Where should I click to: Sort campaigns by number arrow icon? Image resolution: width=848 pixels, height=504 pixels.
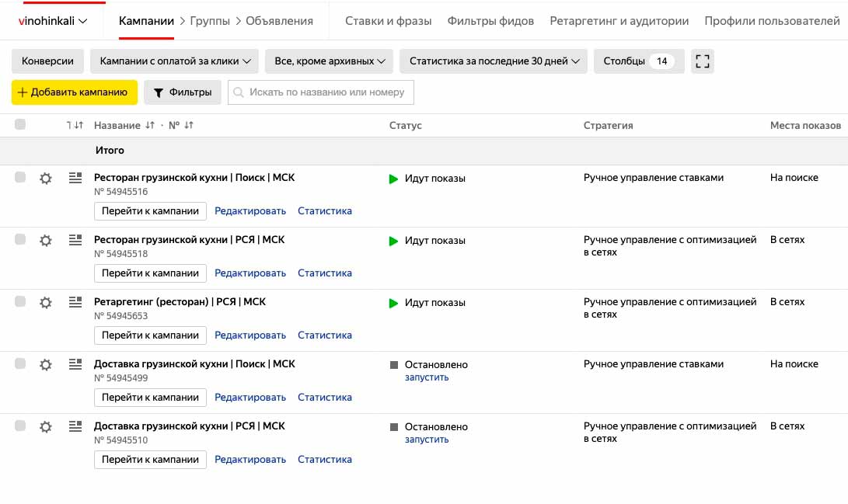[189, 125]
